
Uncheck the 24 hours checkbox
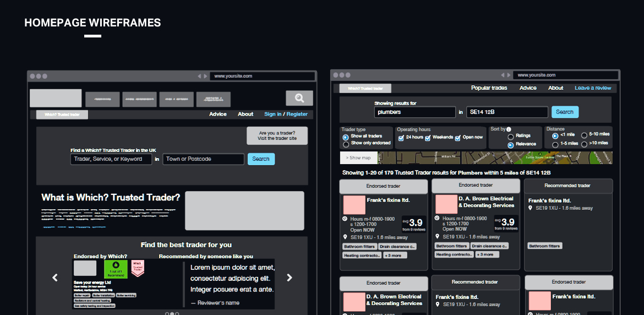[401, 138]
